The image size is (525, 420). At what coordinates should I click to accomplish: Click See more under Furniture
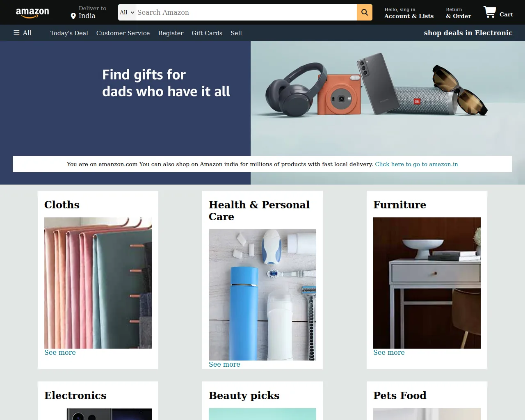click(x=389, y=352)
